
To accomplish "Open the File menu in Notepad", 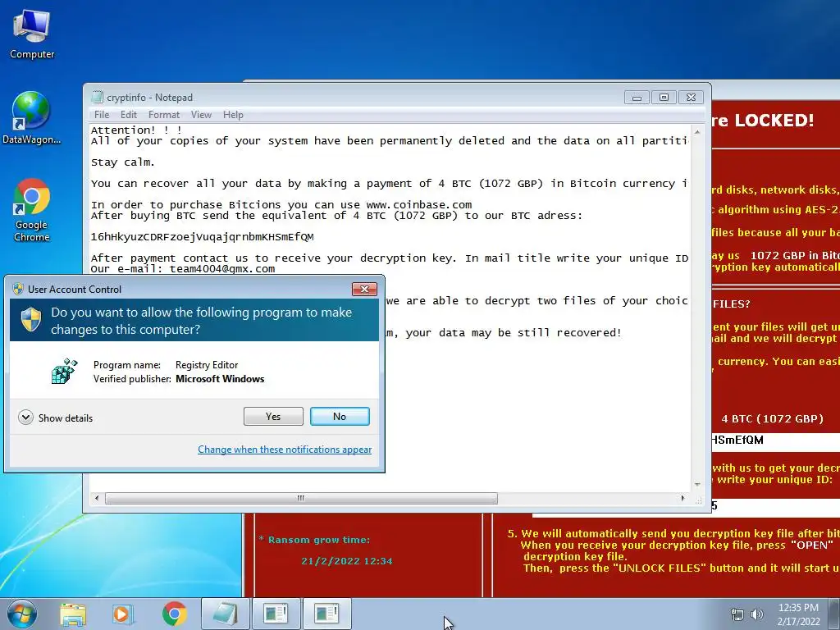I will point(102,115).
